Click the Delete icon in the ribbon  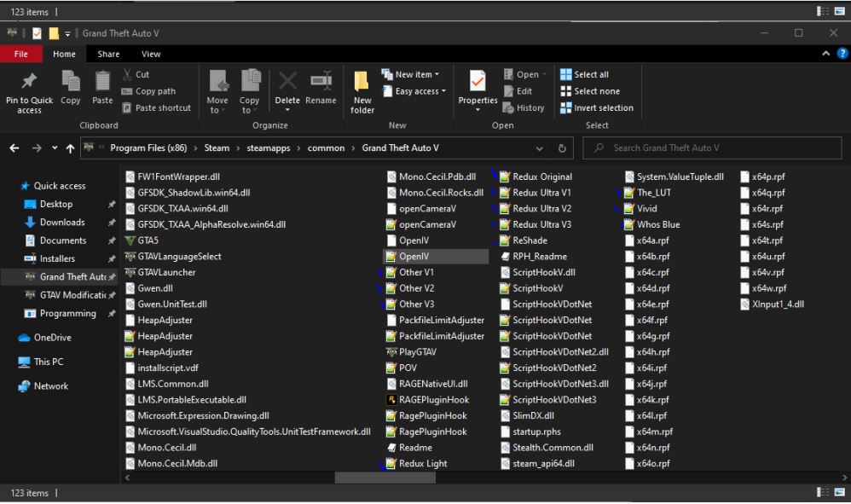coord(287,83)
